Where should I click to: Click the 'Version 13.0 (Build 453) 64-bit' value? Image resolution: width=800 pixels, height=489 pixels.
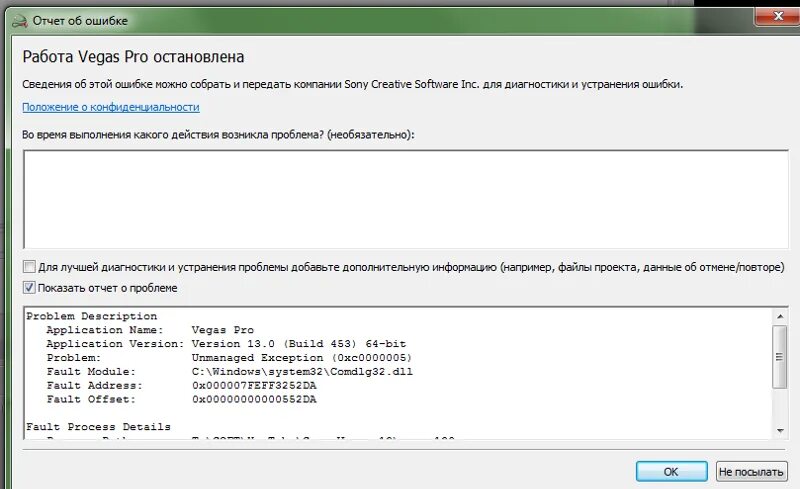[299, 344]
